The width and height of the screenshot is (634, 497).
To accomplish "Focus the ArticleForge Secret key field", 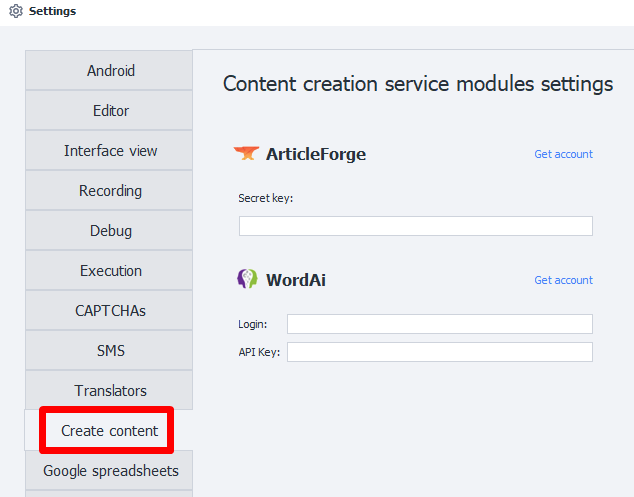I will [415, 226].
